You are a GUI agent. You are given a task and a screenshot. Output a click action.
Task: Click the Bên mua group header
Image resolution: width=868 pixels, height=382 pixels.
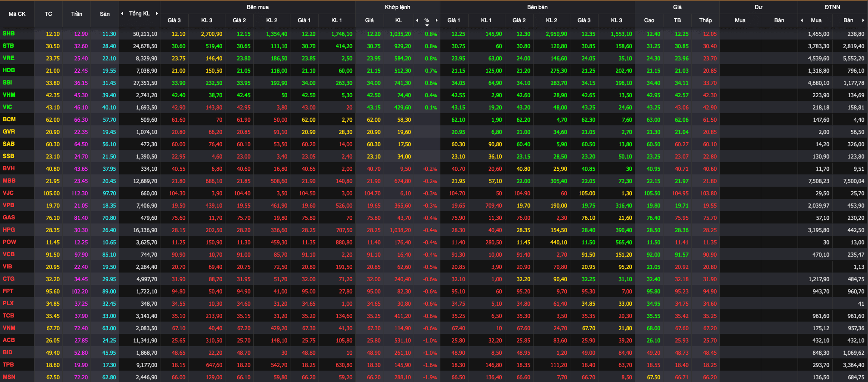pyautogui.click(x=258, y=7)
